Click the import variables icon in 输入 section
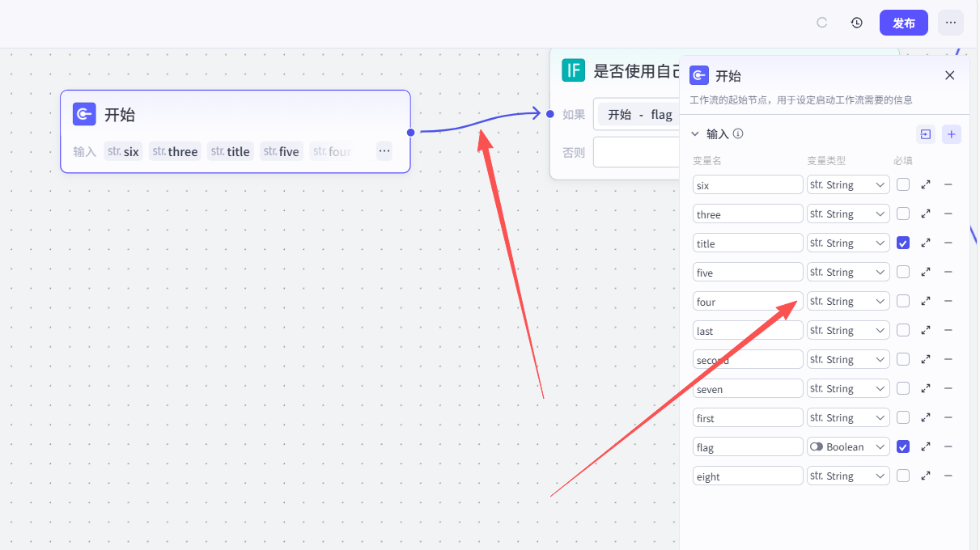This screenshot has height=550, width=980. tap(926, 134)
